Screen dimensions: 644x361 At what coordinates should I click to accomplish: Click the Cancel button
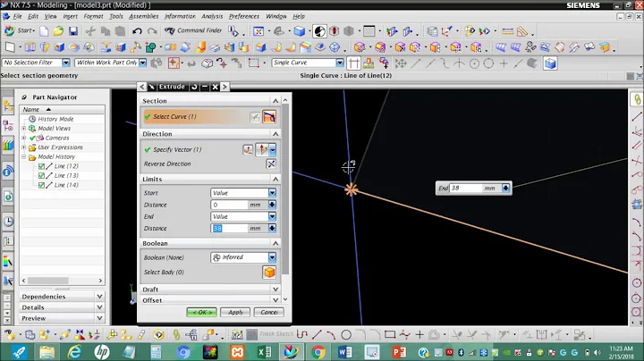pos(269,312)
